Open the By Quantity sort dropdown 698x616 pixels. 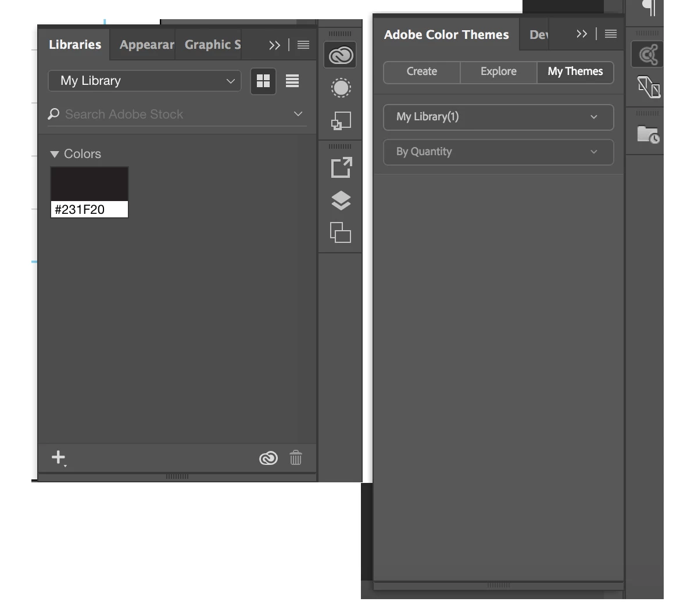499,152
